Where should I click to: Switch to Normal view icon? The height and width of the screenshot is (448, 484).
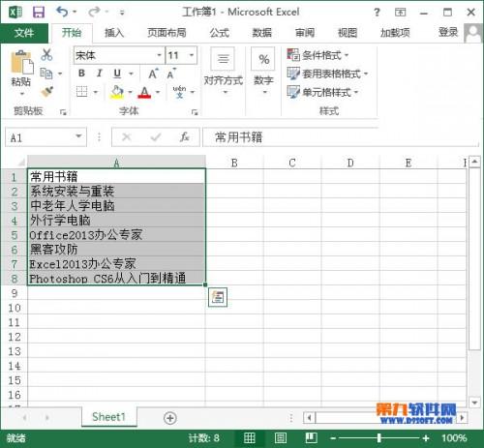[250, 438]
